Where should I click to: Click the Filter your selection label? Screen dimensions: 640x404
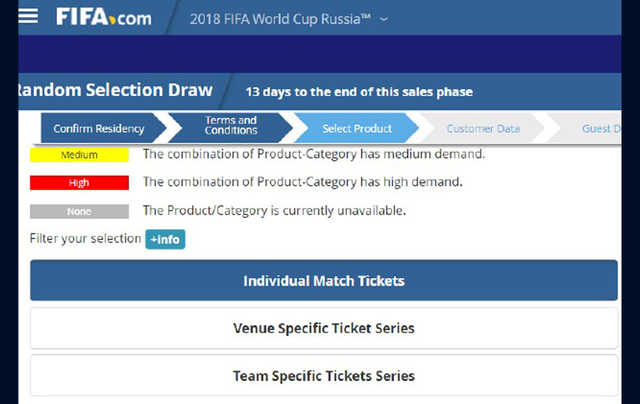[x=85, y=238]
